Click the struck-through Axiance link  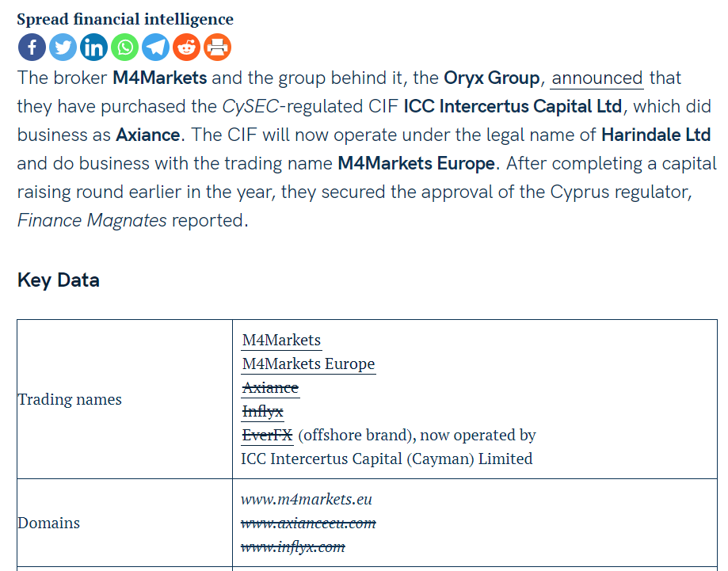[x=270, y=388]
